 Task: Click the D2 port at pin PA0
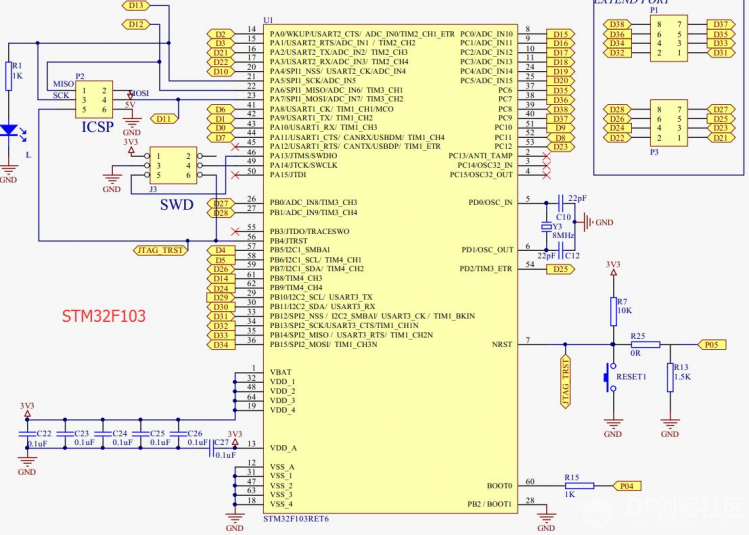click(x=221, y=34)
